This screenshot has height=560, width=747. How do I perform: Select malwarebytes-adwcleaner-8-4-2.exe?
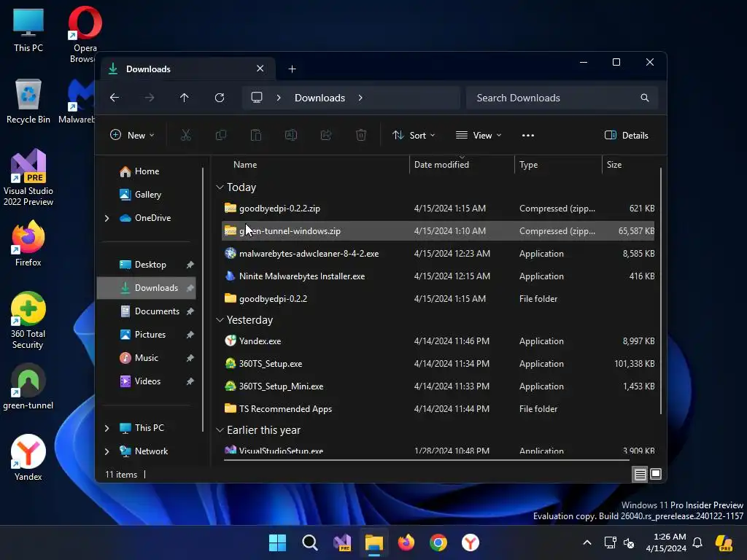[x=438, y=254]
